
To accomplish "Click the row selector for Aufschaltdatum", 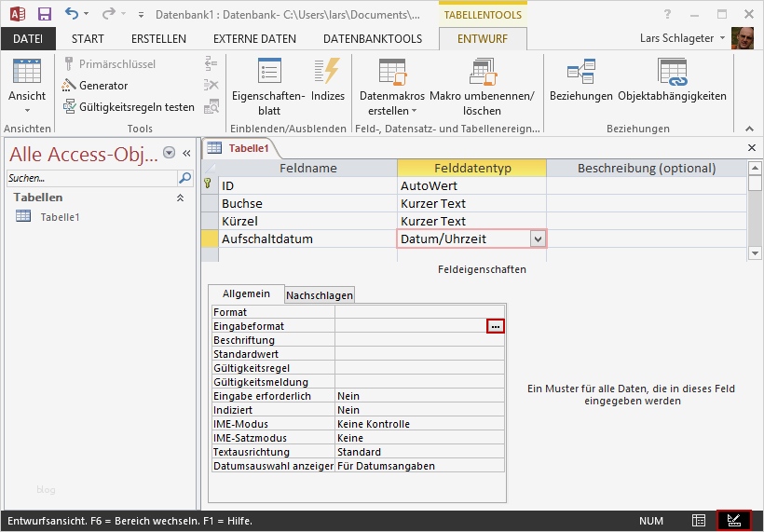I will (210, 239).
